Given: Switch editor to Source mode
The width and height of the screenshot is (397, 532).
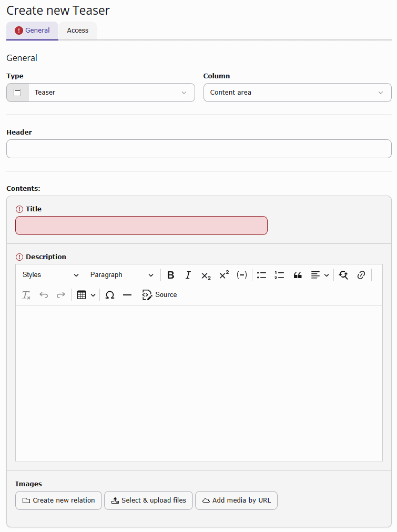Looking at the screenshot, I should tap(159, 295).
